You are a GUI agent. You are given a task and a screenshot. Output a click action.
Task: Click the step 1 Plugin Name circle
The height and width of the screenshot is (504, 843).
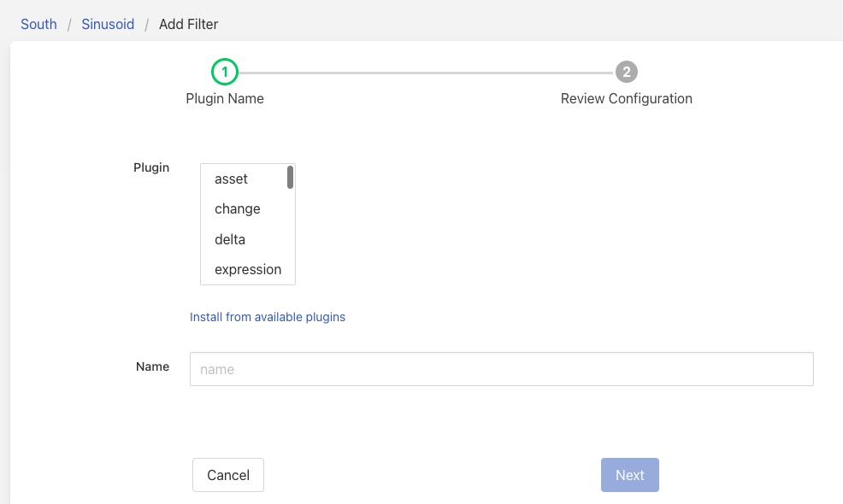pos(225,73)
